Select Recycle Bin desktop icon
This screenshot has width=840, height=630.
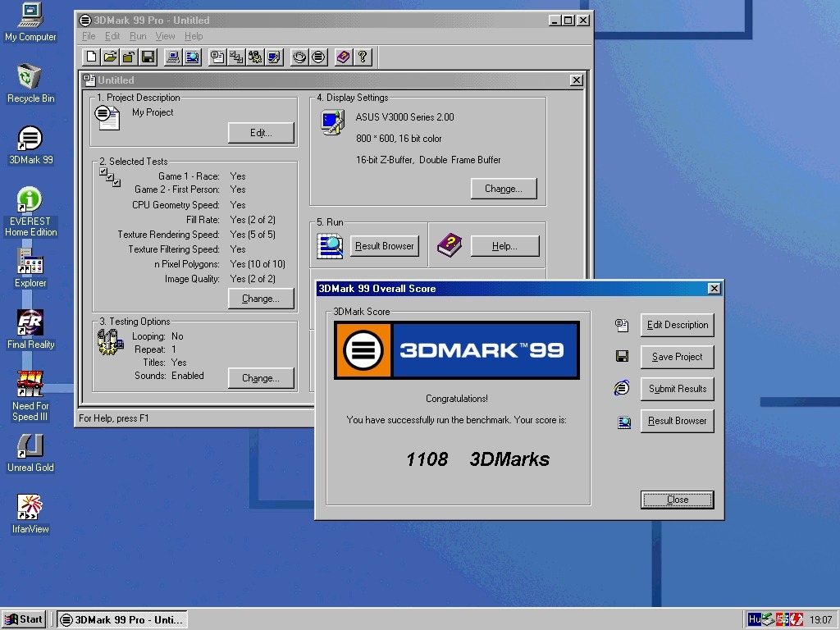click(30, 84)
